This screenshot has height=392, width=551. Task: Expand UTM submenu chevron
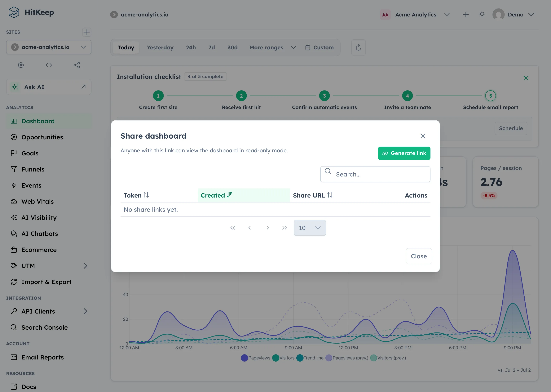coord(85,266)
